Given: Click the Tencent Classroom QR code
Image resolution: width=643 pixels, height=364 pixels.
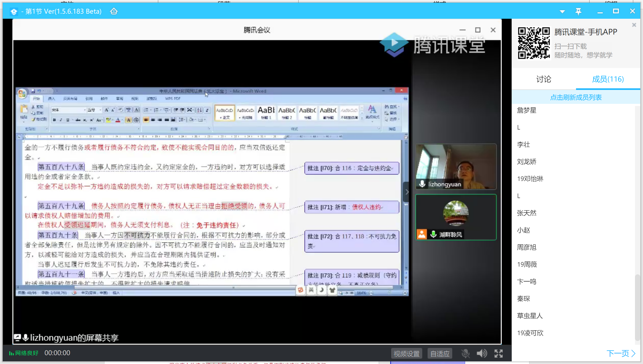Looking at the screenshot, I should tap(533, 43).
